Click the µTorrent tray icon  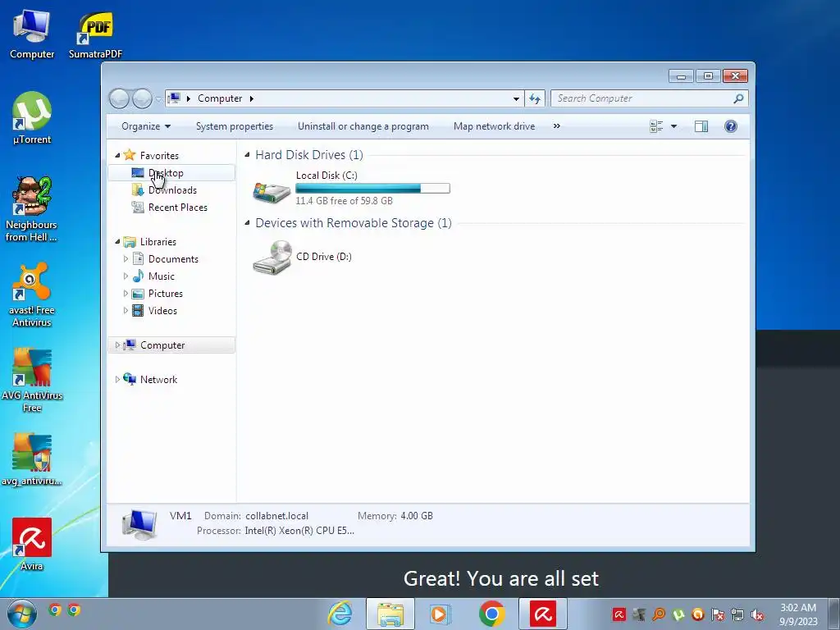tap(678, 614)
